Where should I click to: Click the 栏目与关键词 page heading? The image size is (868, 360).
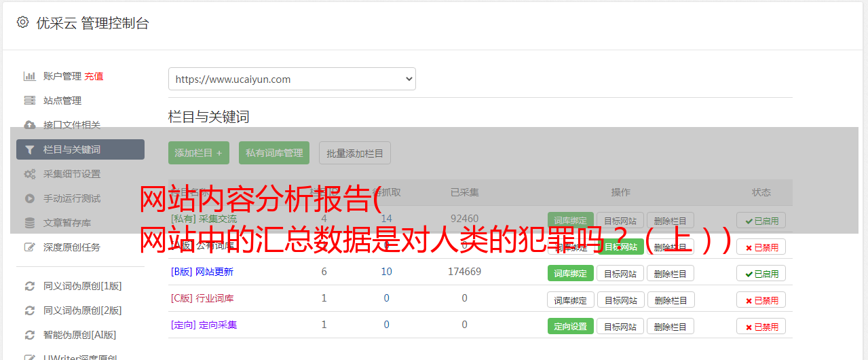click(209, 117)
